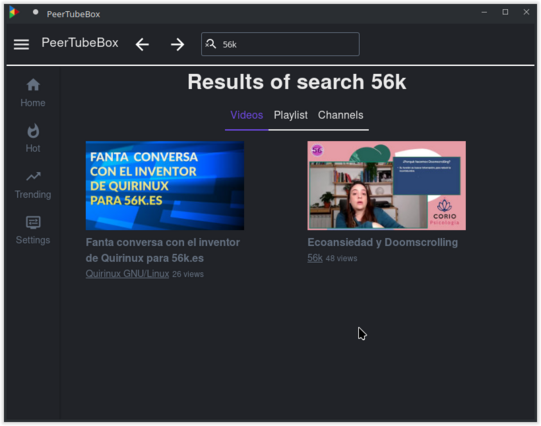Click the 48 views text

tap(341, 258)
